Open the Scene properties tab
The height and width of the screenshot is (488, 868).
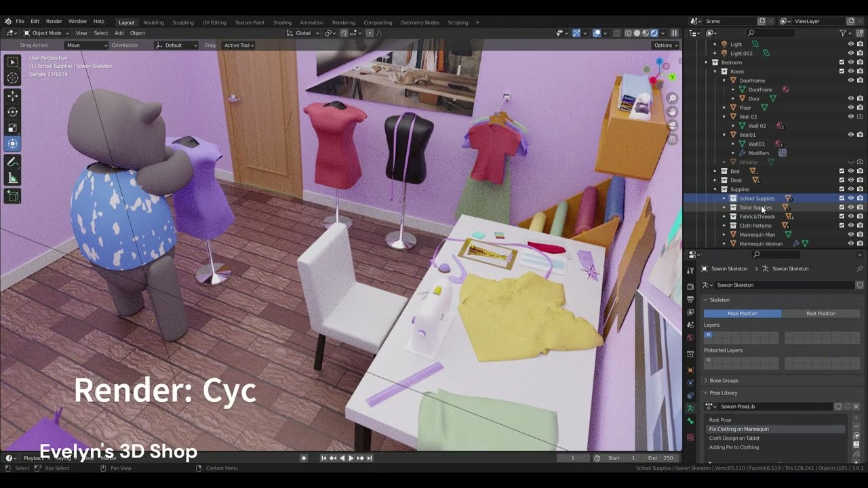(690, 325)
